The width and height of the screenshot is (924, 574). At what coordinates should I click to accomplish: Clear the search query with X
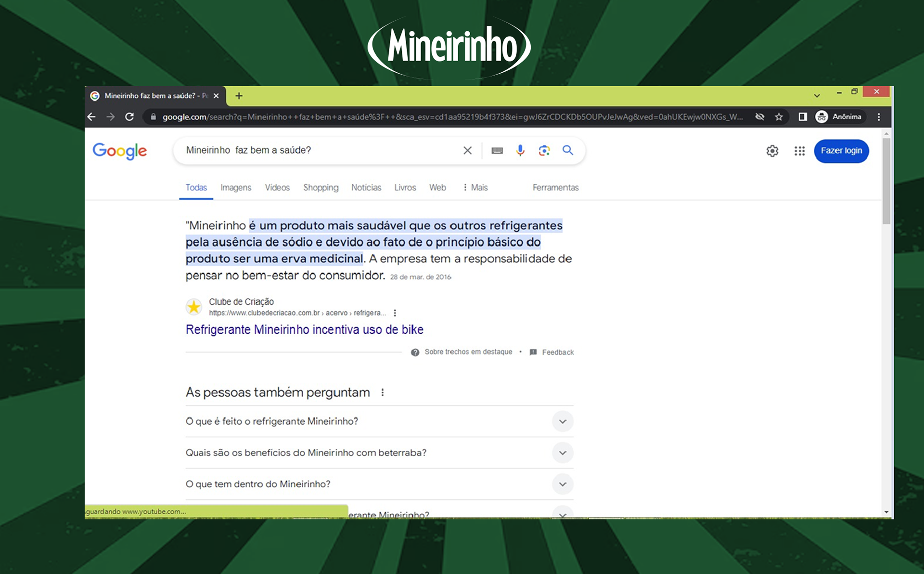click(x=467, y=151)
